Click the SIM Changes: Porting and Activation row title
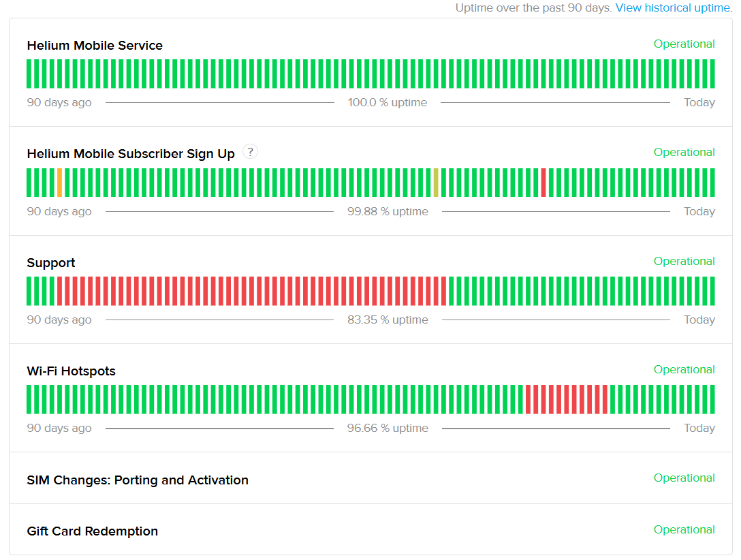The height and width of the screenshot is (560, 741). coord(138,480)
